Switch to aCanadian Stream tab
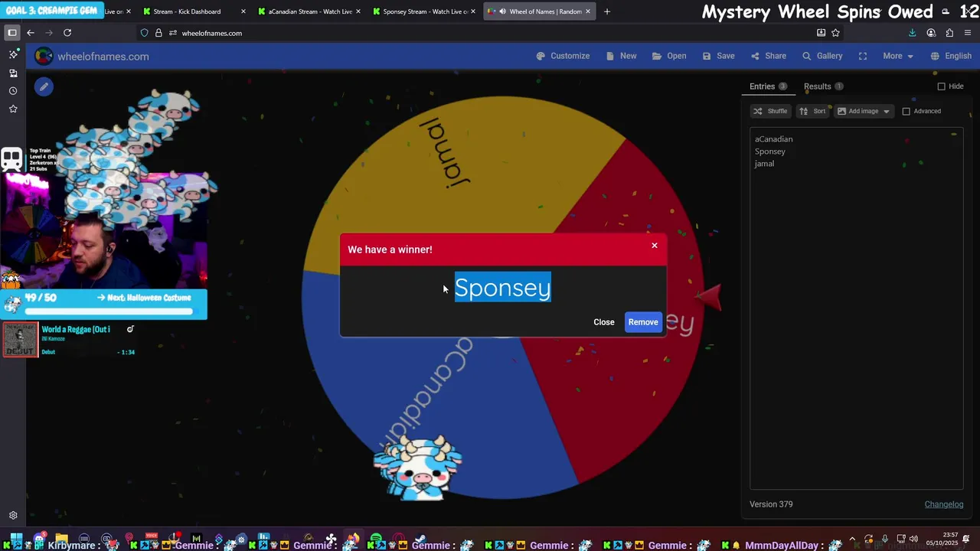The height and width of the screenshot is (551, 980). (x=310, y=11)
